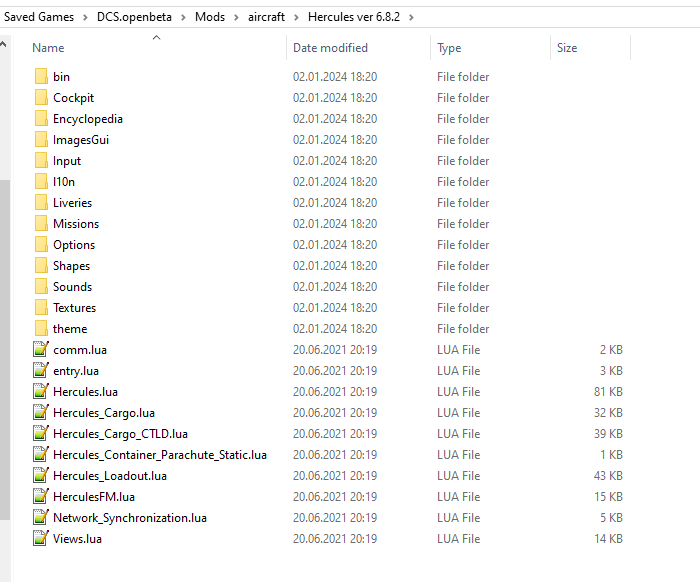The image size is (700, 582).
Task: Select the Network_Synchronization.lua file name
Action: coord(129,517)
